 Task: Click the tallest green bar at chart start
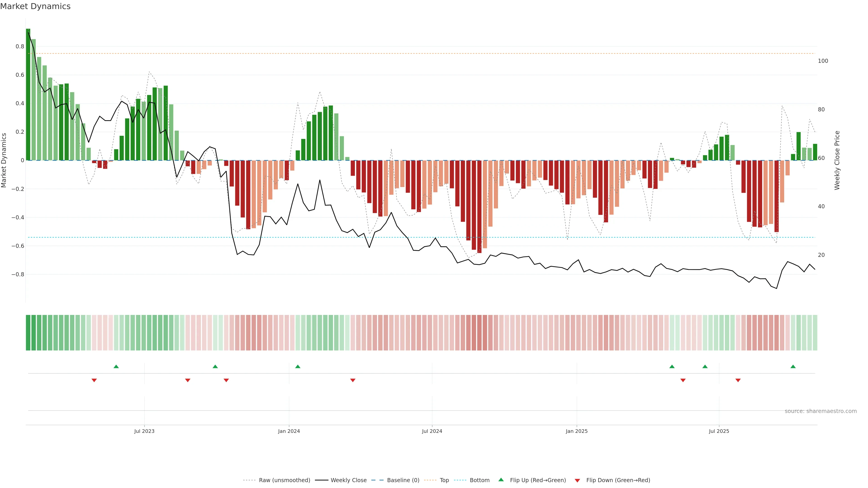[28, 94]
